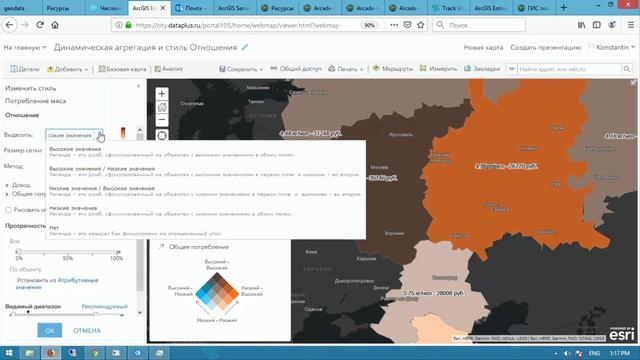
Task: Open page actions three-dot menu
Action: pyautogui.click(x=393, y=25)
